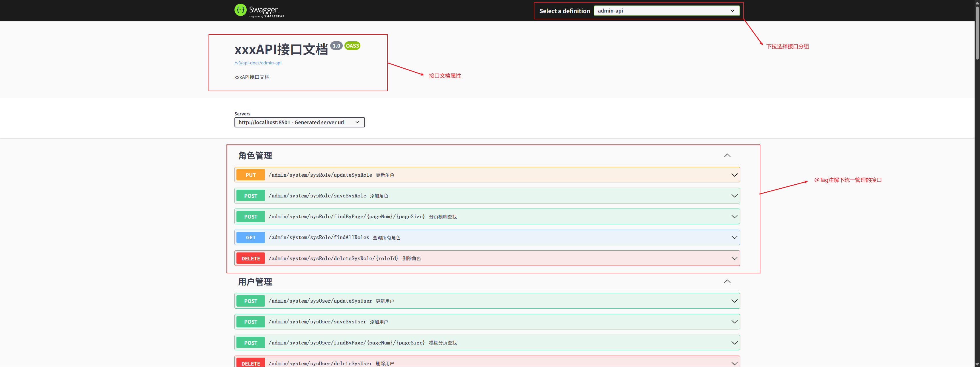Screen dimensions: 980x367
Task: Click the deleteSysRole endpoint path text
Action: coord(333,258)
